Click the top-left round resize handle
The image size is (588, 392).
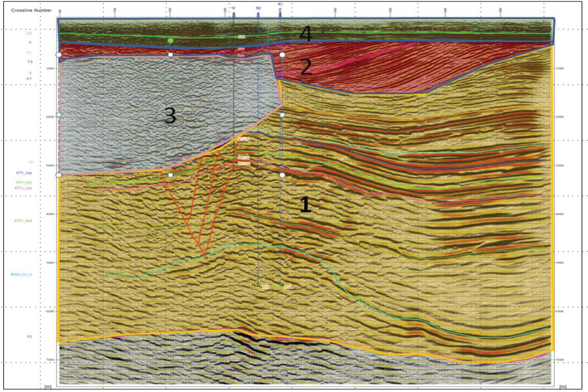58,55
